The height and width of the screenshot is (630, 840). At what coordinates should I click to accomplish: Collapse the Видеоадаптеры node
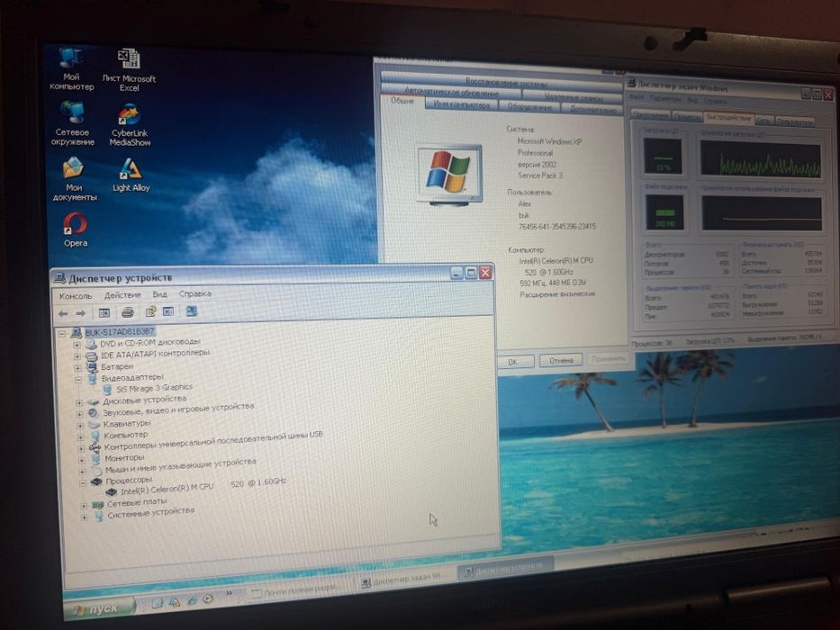78,379
